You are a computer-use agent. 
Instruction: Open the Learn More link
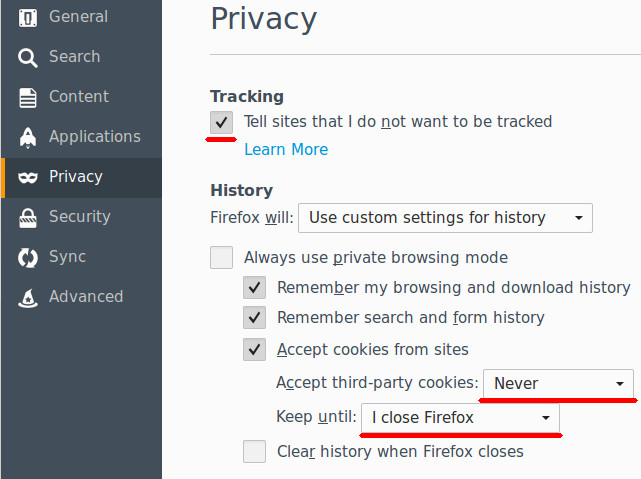(286, 150)
